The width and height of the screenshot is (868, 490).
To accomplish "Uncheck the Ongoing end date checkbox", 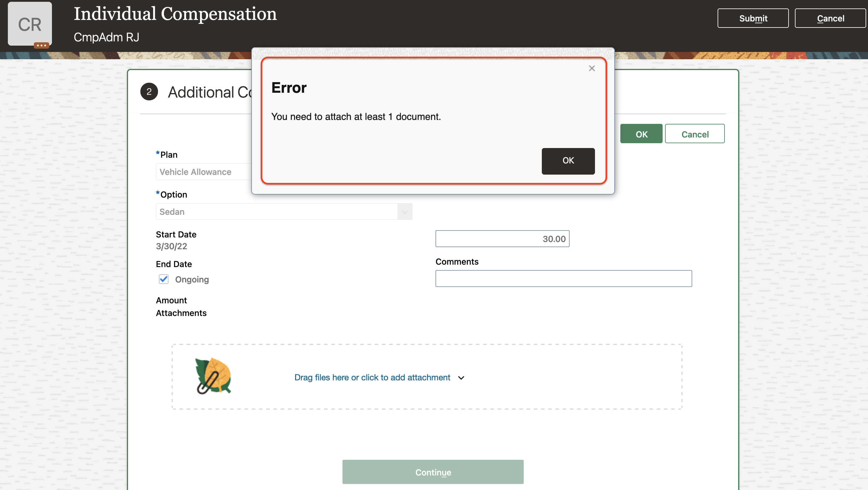I will click(x=164, y=279).
